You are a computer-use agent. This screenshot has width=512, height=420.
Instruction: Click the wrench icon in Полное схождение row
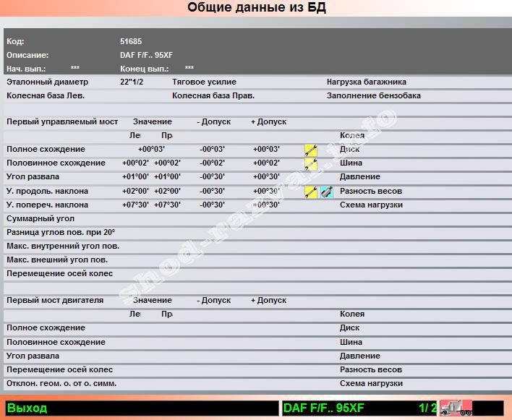[311, 150]
